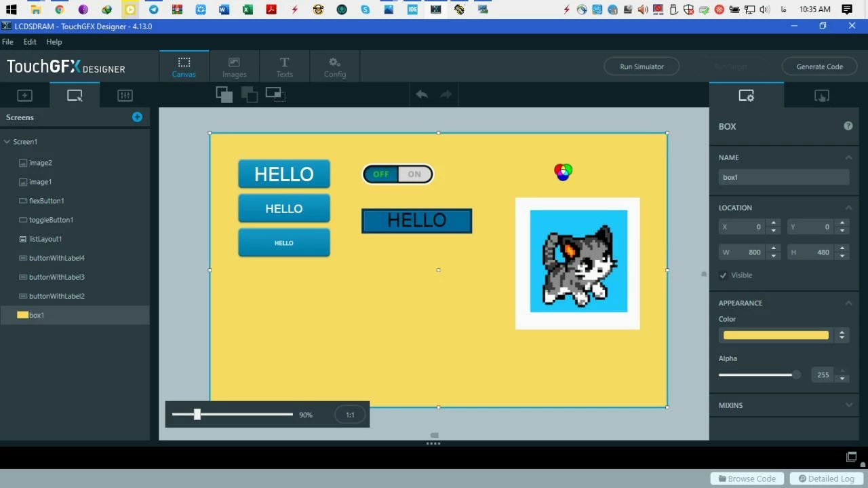Click the Redo arrow in the toolbar
868x488 pixels.
pyautogui.click(x=446, y=94)
